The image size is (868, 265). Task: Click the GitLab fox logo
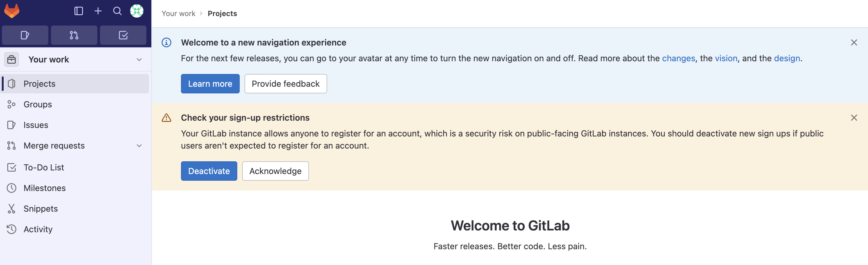[12, 11]
